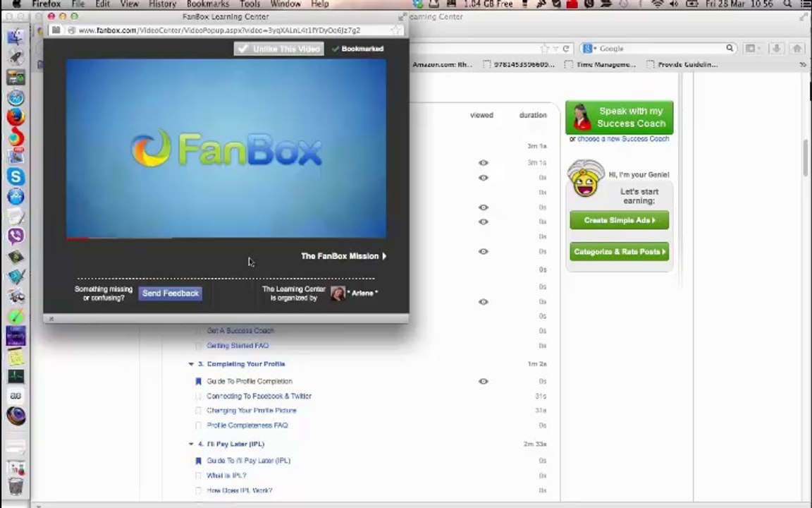Open Skype from the dock
The image size is (812, 508).
[x=16, y=177]
